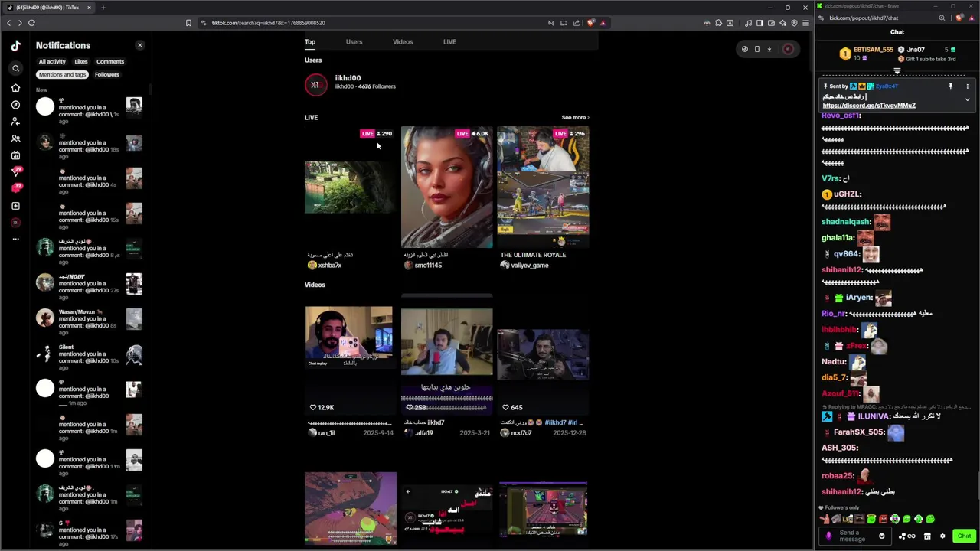Open Messages icon with 29 badge
980x551 pixels.
pyautogui.click(x=15, y=171)
